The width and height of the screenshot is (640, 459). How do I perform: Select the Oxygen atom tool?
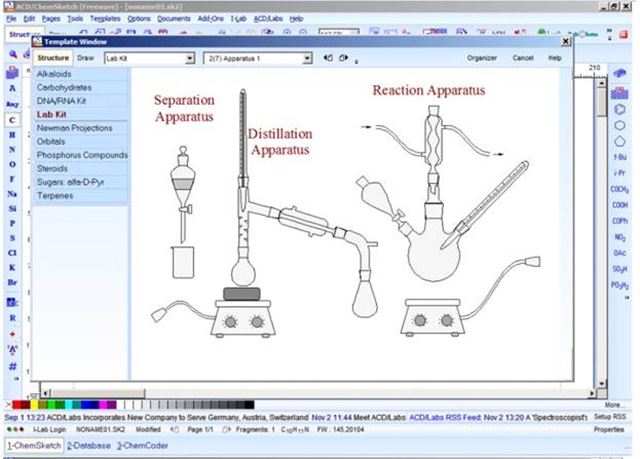coord(12,164)
